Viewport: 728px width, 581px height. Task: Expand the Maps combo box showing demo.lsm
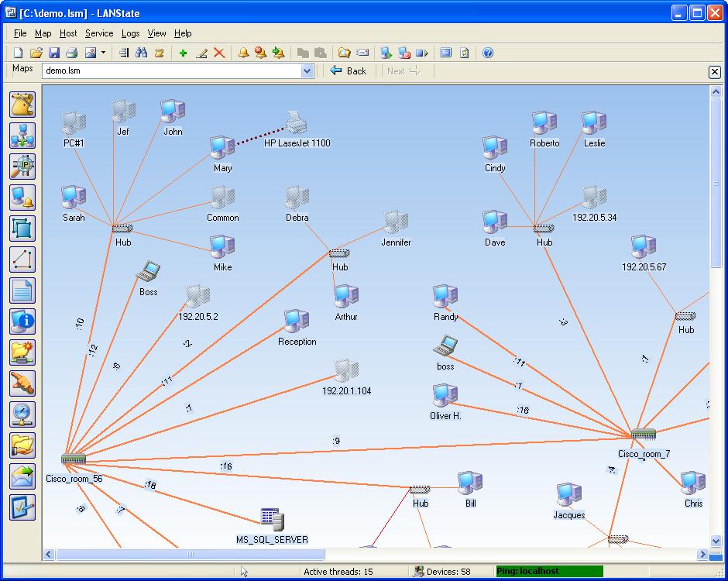pos(307,71)
